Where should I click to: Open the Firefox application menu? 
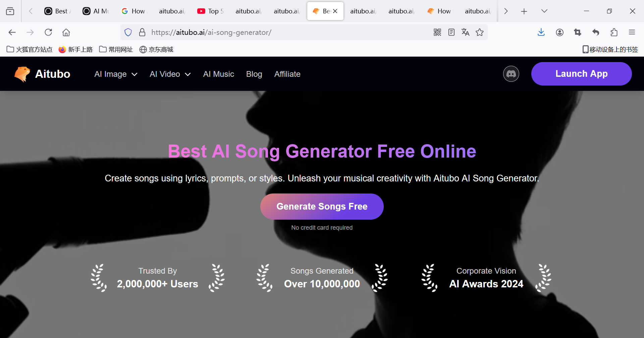click(x=632, y=32)
